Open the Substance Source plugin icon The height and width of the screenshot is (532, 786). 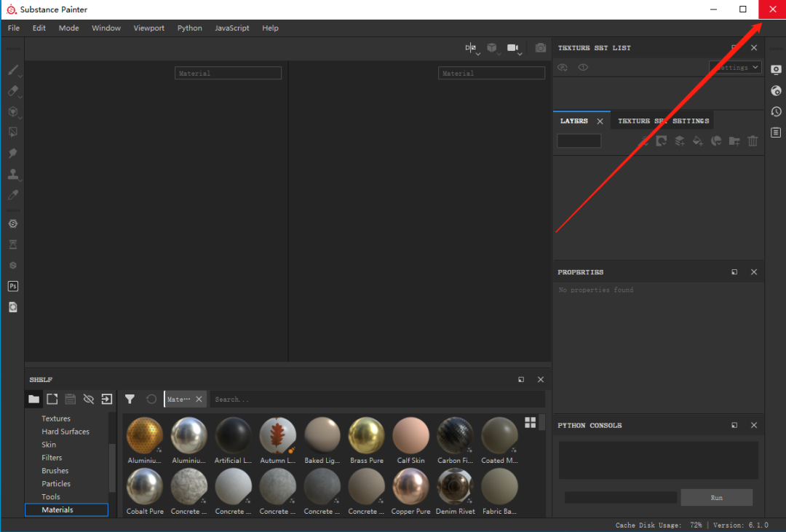pos(13,223)
